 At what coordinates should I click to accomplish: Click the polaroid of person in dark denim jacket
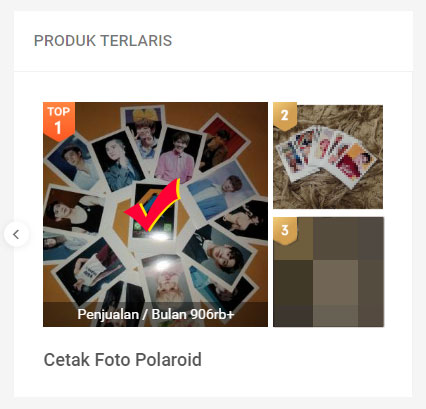[x=119, y=163]
